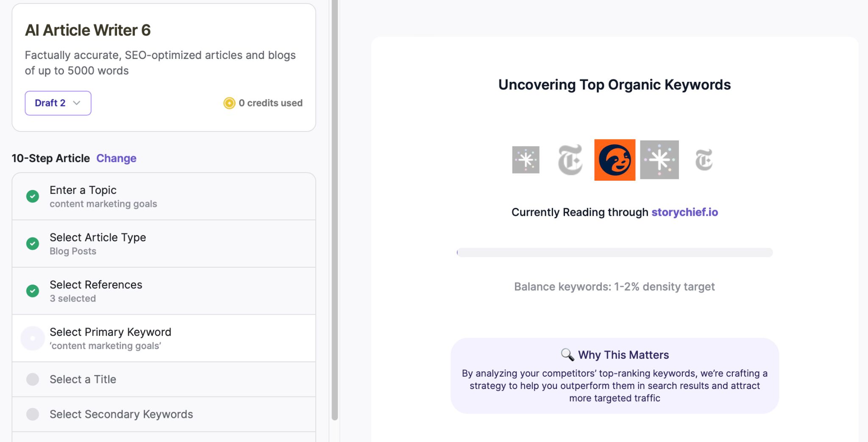Click the rightmost Times logo in the carousel
The width and height of the screenshot is (868, 442).
point(704,160)
